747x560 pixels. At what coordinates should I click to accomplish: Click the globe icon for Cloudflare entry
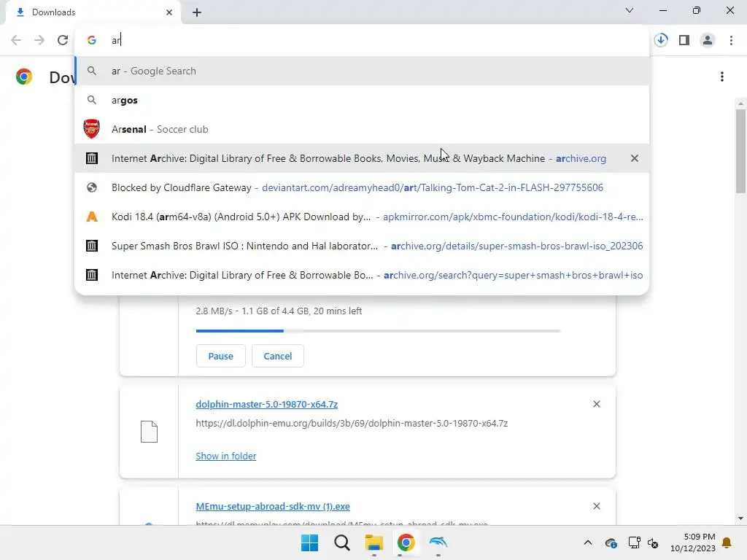click(x=91, y=187)
